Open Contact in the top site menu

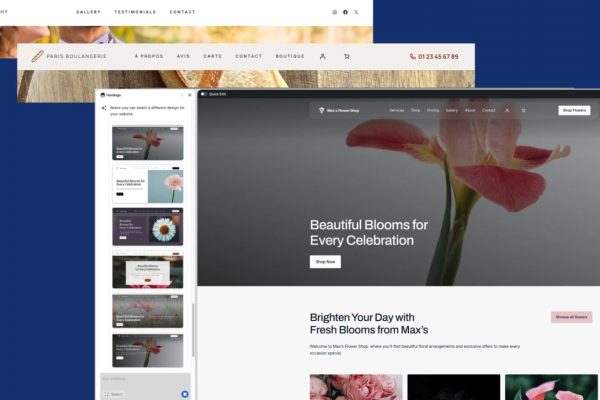(x=183, y=12)
